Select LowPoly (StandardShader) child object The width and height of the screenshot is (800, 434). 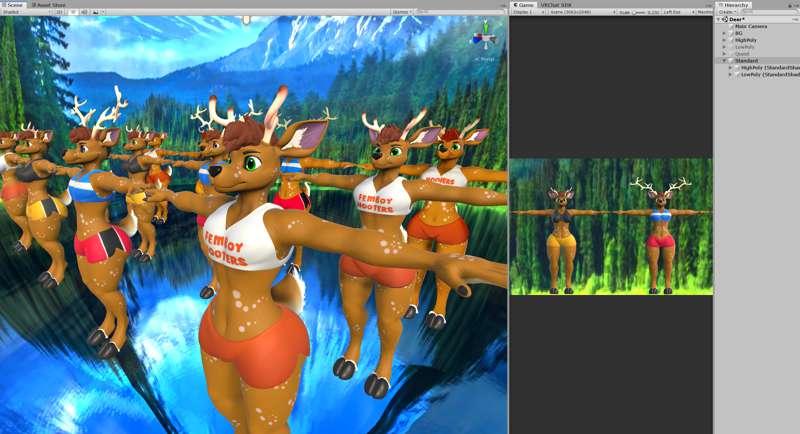(770, 74)
